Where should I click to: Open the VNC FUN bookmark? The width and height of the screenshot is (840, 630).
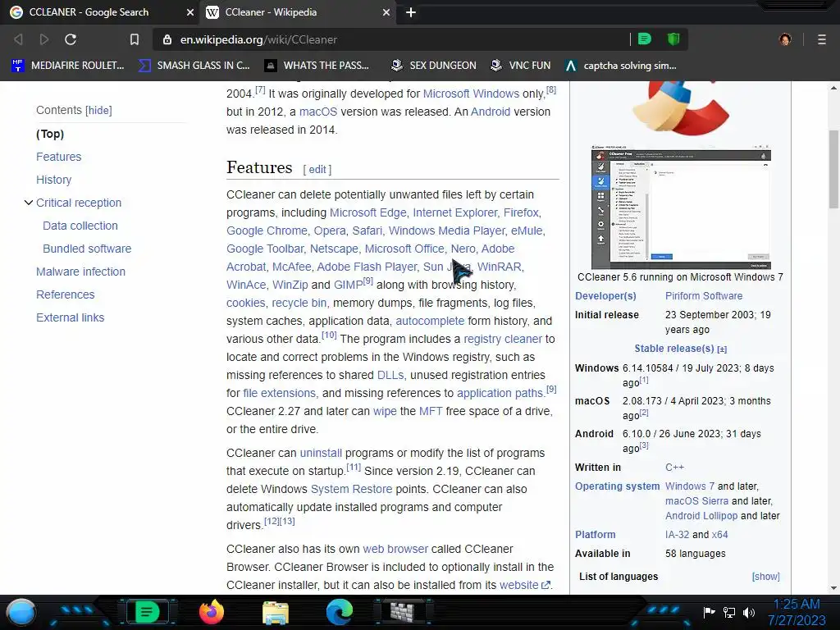520,66
